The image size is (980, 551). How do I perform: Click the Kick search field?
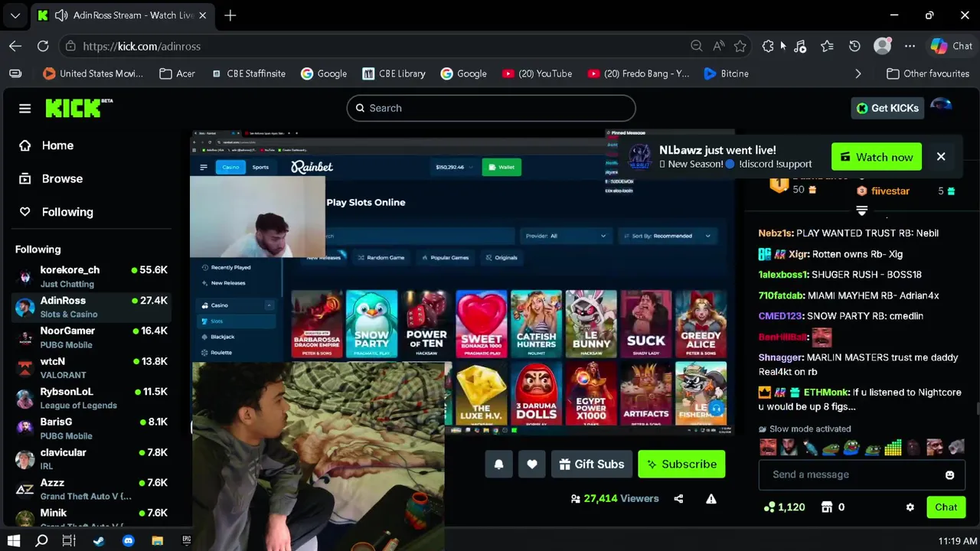pos(491,108)
